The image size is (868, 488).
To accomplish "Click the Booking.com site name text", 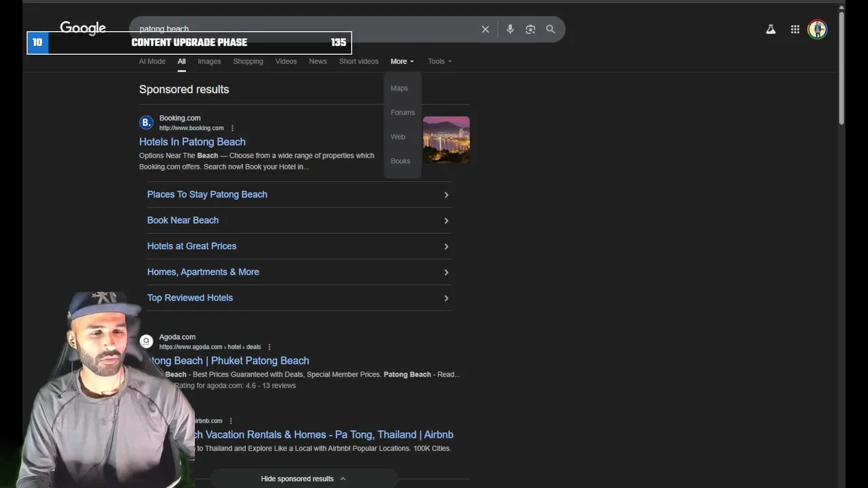I will [180, 118].
